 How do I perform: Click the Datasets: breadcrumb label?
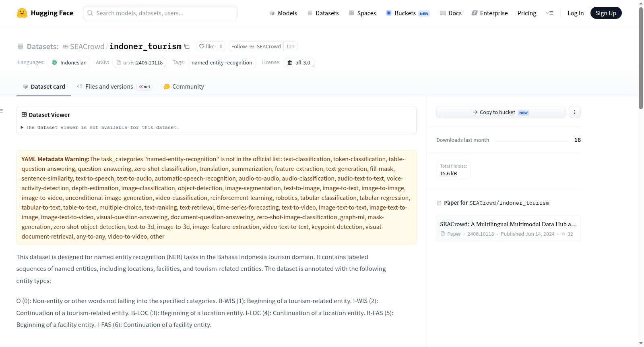pos(43,47)
